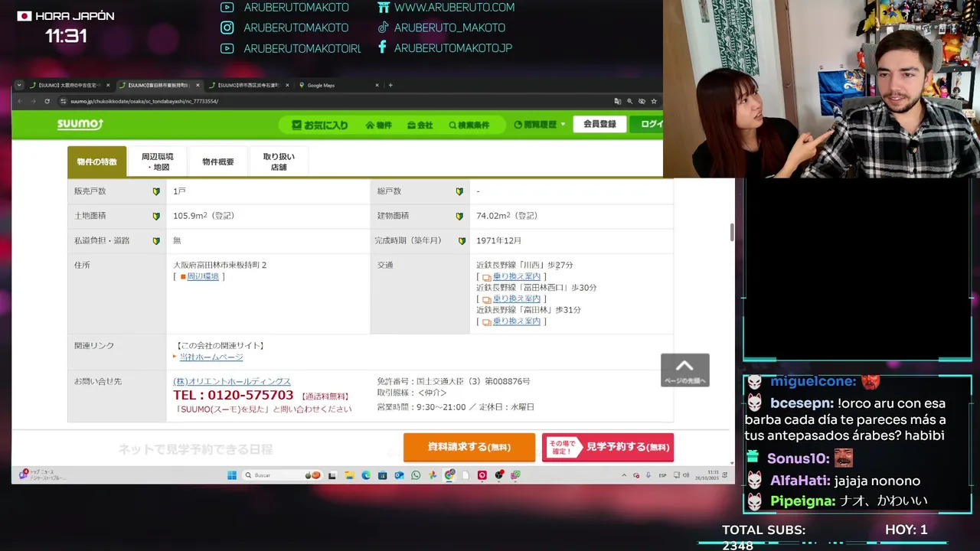Open (株)オリエントホールディングス company link
This screenshot has width=980, height=551.
click(232, 381)
